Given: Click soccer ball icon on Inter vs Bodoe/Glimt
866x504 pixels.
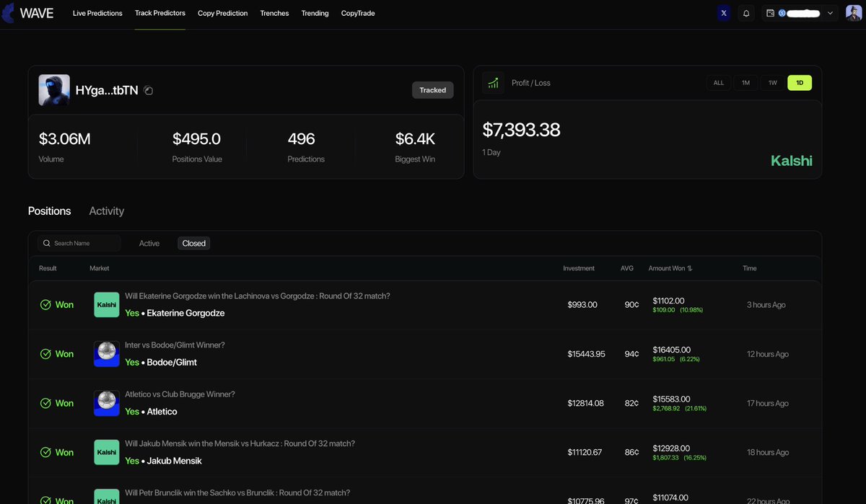Looking at the screenshot, I should (x=107, y=354).
